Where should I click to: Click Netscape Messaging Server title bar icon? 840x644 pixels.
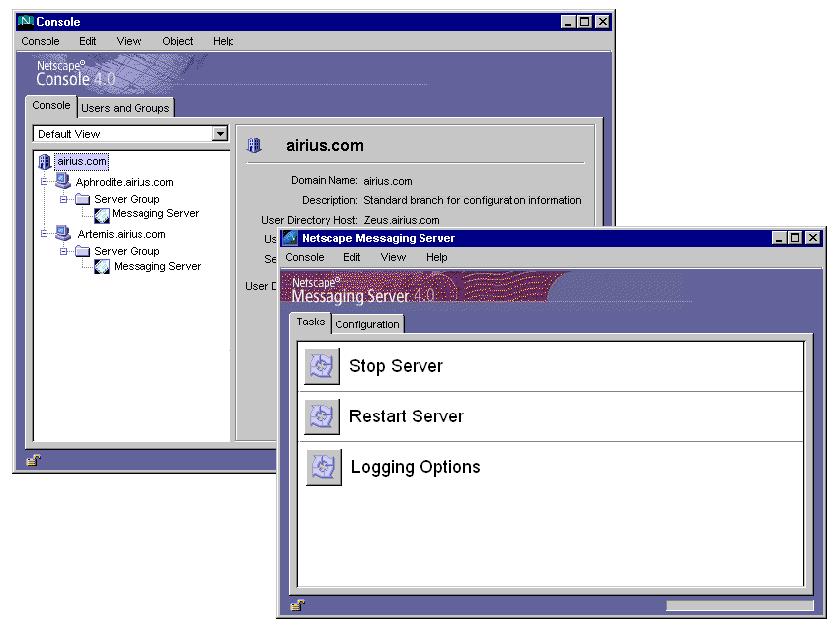coord(290,237)
